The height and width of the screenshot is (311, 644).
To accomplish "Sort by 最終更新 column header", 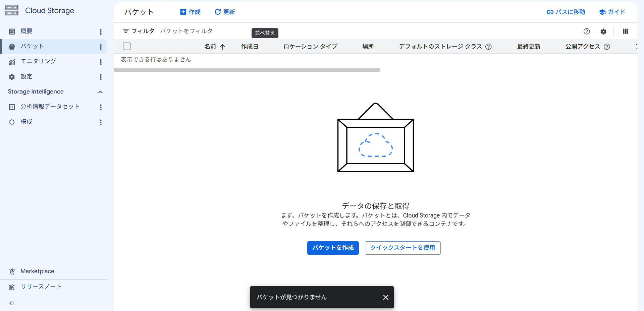I will [529, 47].
